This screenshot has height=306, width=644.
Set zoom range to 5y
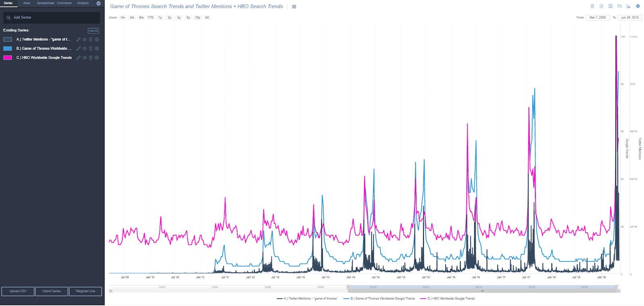coord(188,18)
